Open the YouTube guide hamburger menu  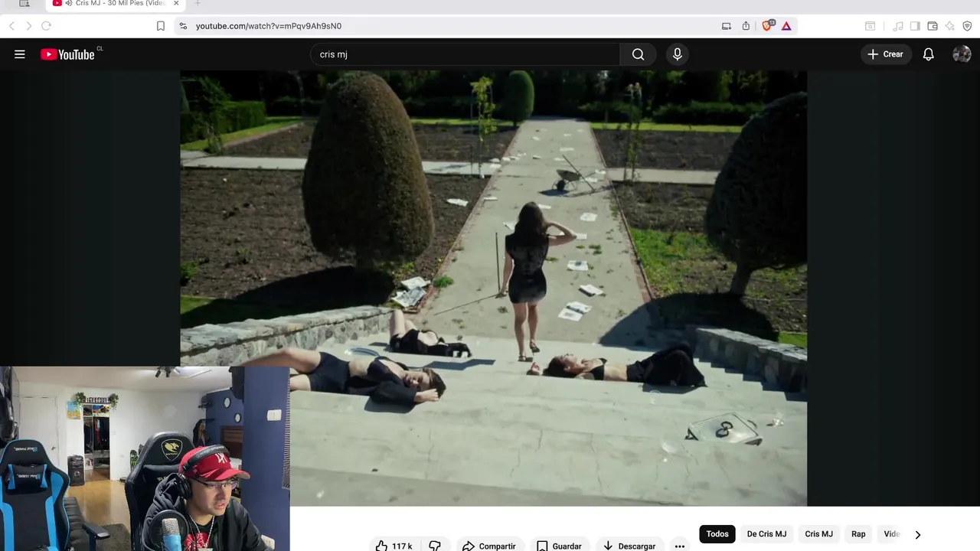pyautogui.click(x=20, y=54)
